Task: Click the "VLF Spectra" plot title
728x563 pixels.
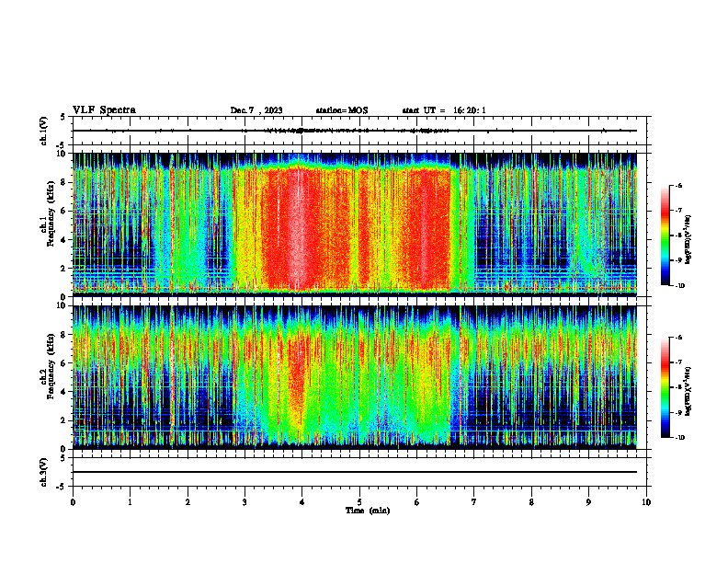Action: pos(104,110)
